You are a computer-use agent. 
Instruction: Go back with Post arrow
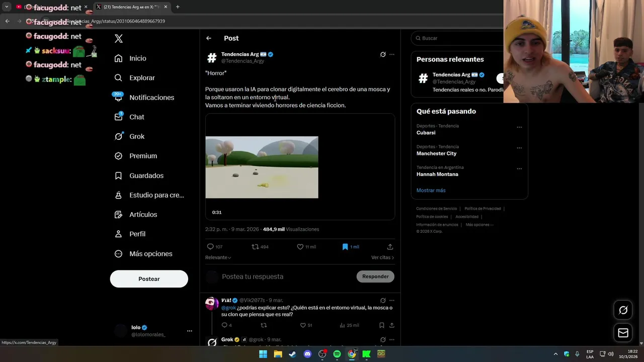(209, 38)
